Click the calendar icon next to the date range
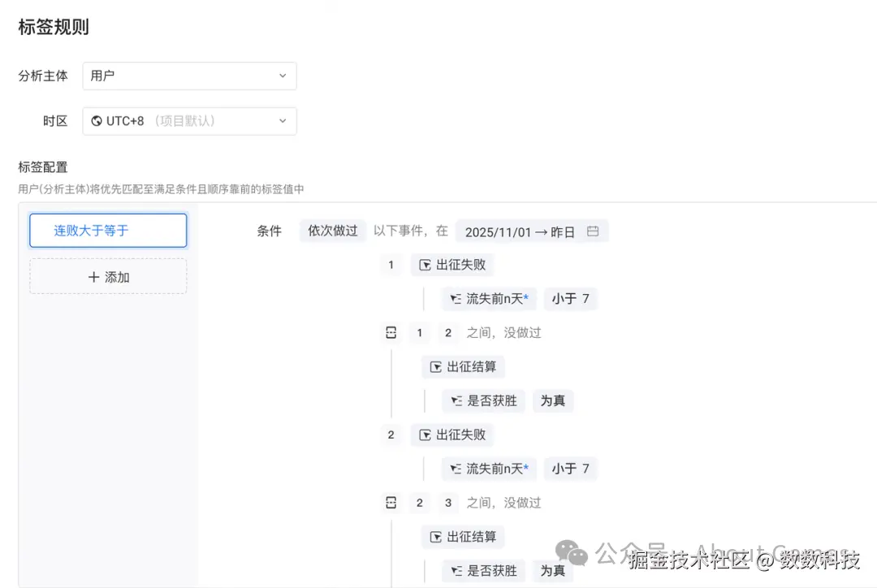Viewport: 877px width, 588px height. (x=592, y=231)
